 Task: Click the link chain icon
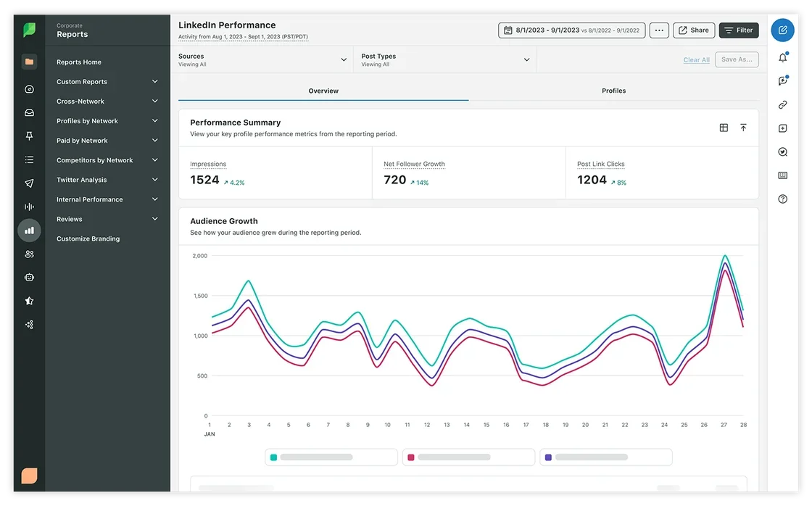[x=782, y=104]
